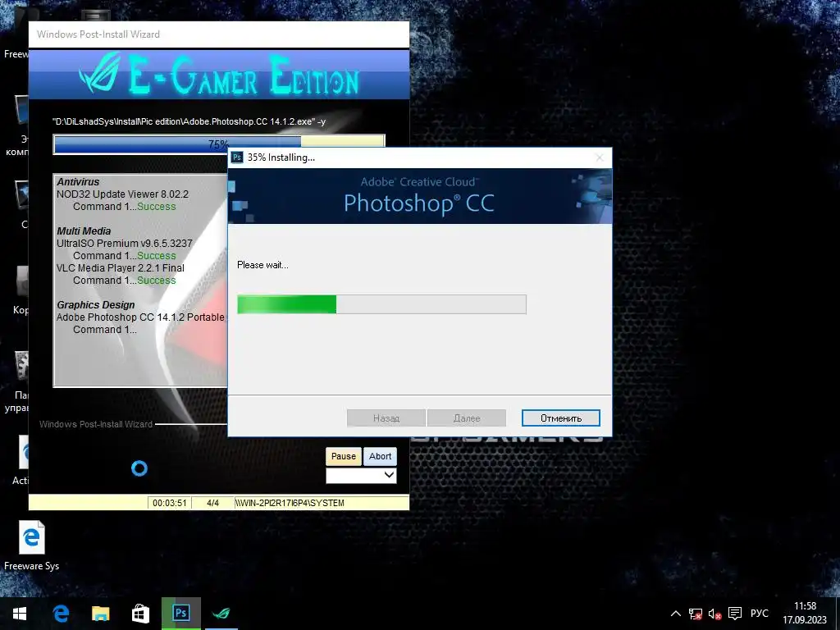Open the muted volume tray icon
Screen dimensions: 840x630
714,614
